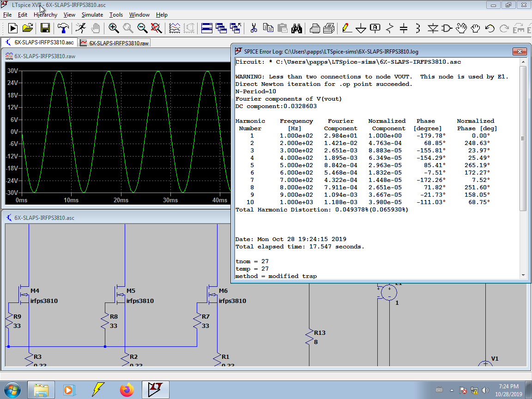Click the Print Setup icon
The width and height of the screenshot is (532, 399).
329,28
